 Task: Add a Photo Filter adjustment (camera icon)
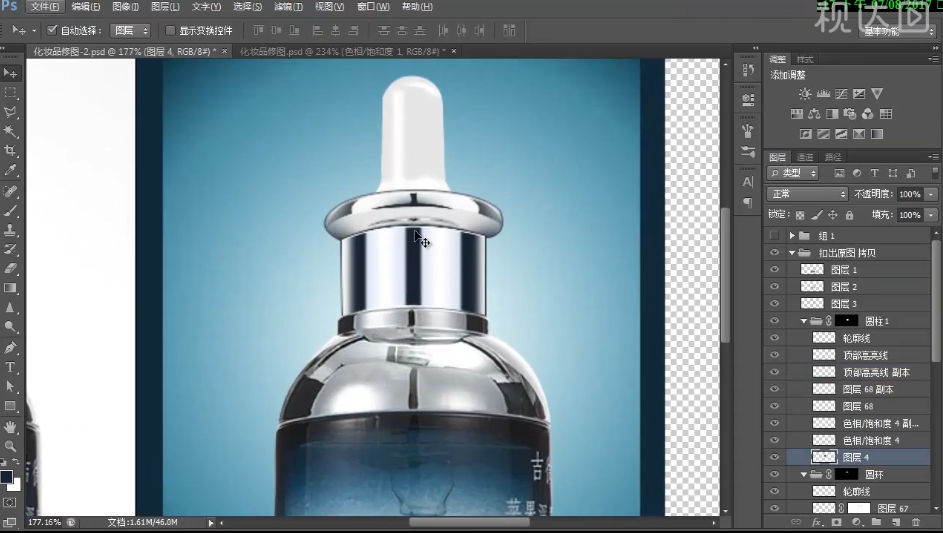850,114
